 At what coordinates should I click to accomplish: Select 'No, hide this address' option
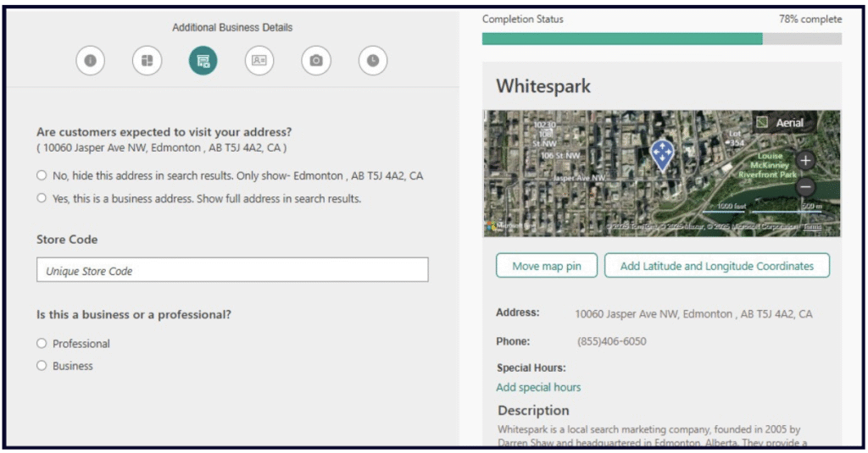point(42,176)
